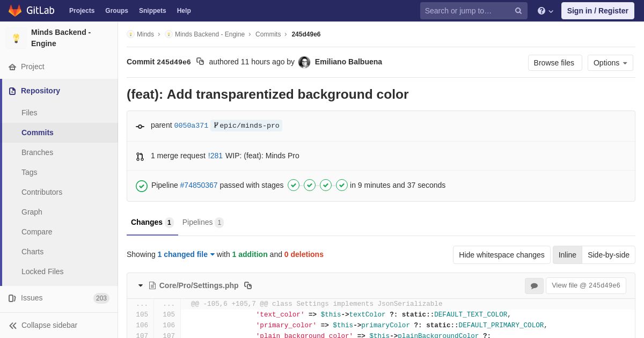The image size is (644, 338).
Task: Click the Repository sidebar icon
Action: [12, 91]
